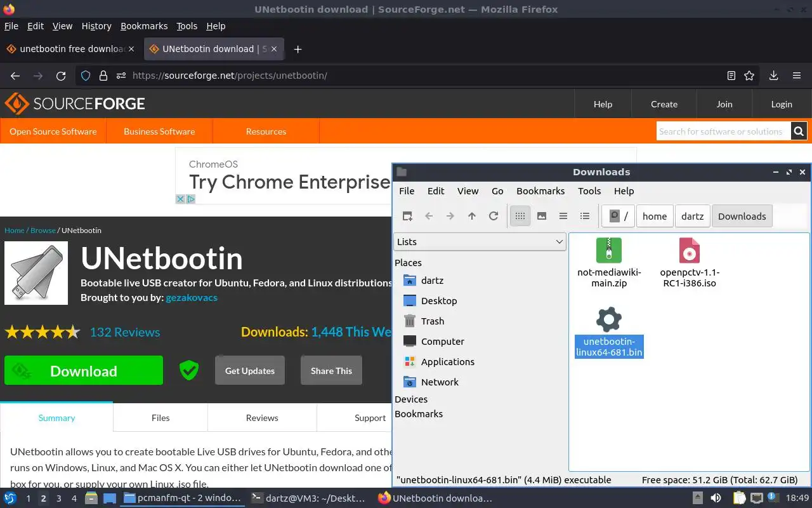This screenshot has width=812, height=508.
Task: Switch file manager to compact list view
Action: 563,216
